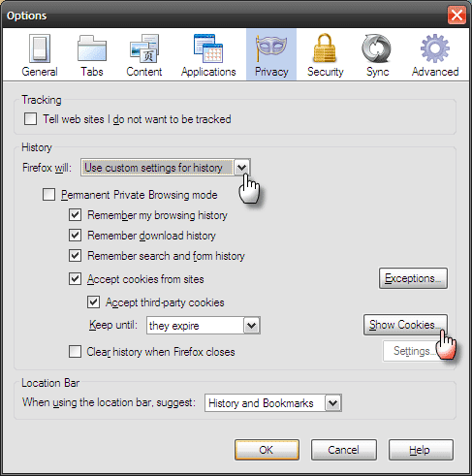Confirm changes with the OK button
The width and height of the screenshot is (472, 476).
[x=267, y=450]
